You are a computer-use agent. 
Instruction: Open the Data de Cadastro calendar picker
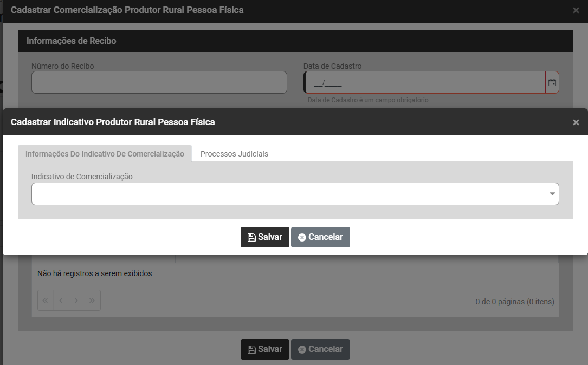point(552,83)
